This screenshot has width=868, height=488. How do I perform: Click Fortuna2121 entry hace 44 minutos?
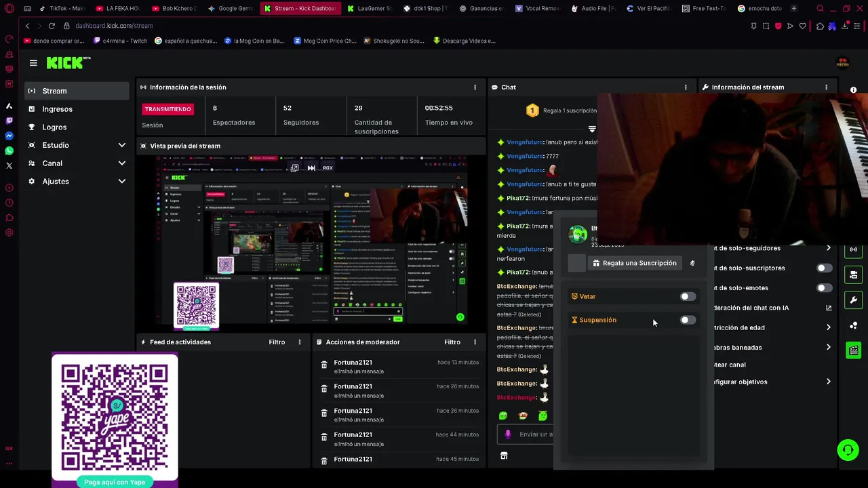pyautogui.click(x=399, y=439)
